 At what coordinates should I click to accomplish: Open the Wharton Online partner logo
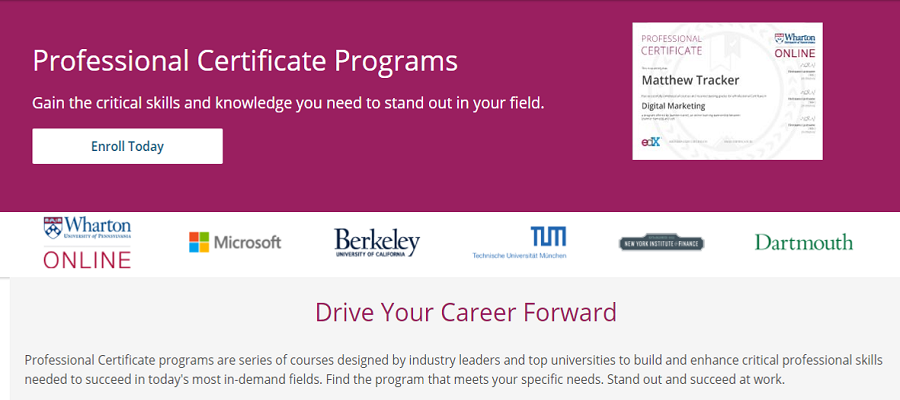pyautogui.click(x=87, y=242)
